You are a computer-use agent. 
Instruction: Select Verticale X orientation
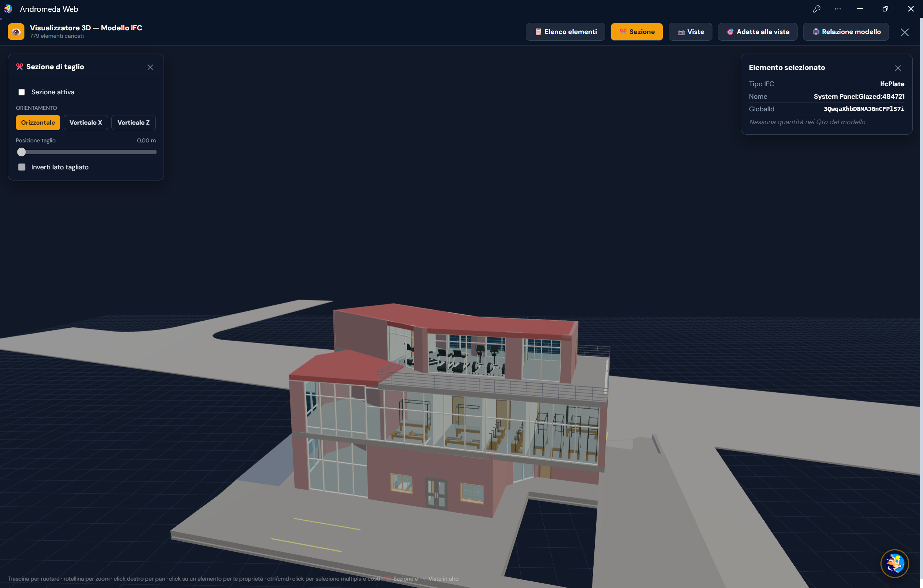coord(86,122)
